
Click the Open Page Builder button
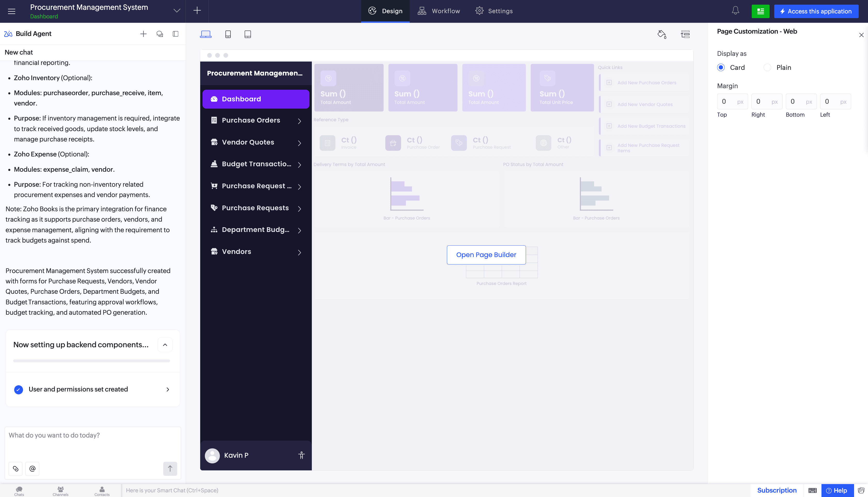pos(486,255)
